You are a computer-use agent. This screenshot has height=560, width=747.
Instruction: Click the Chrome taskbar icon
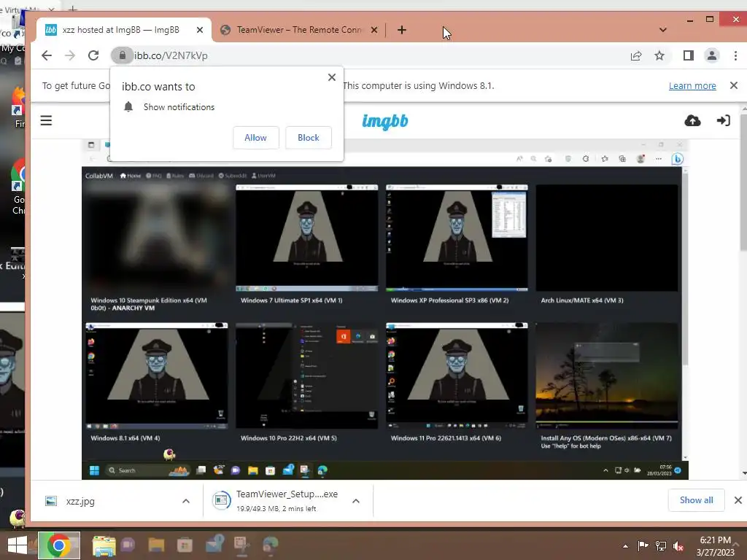(x=59, y=545)
